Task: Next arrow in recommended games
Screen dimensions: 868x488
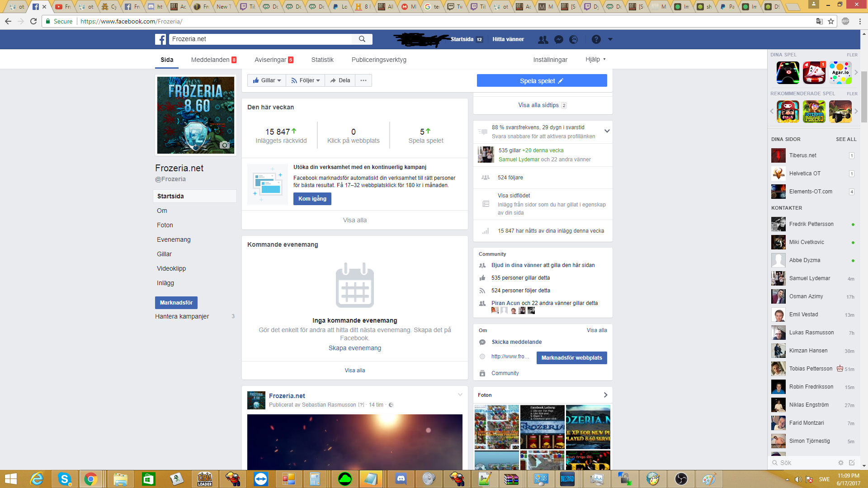Action: click(x=856, y=112)
